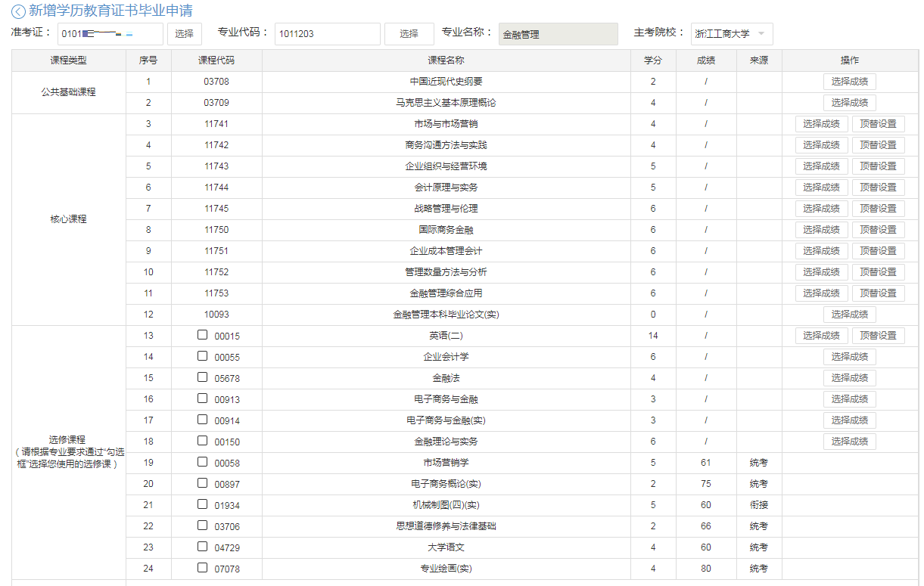Select the 05678 金融法 checkbox
This screenshot has height=586, width=924.
pyautogui.click(x=202, y=377)
